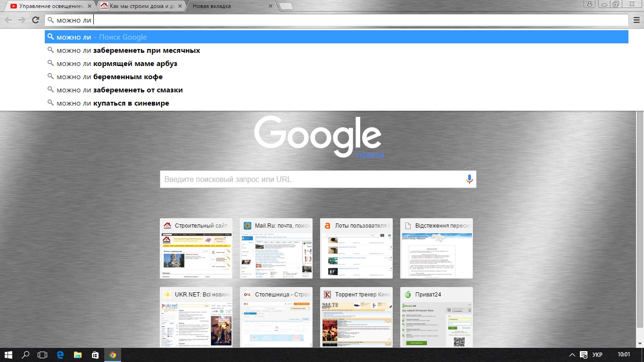Image resolution: width=644 pixels, height=362 pixels.
Task: Open Windows Store from taskbar
Action: click(95, 354)
